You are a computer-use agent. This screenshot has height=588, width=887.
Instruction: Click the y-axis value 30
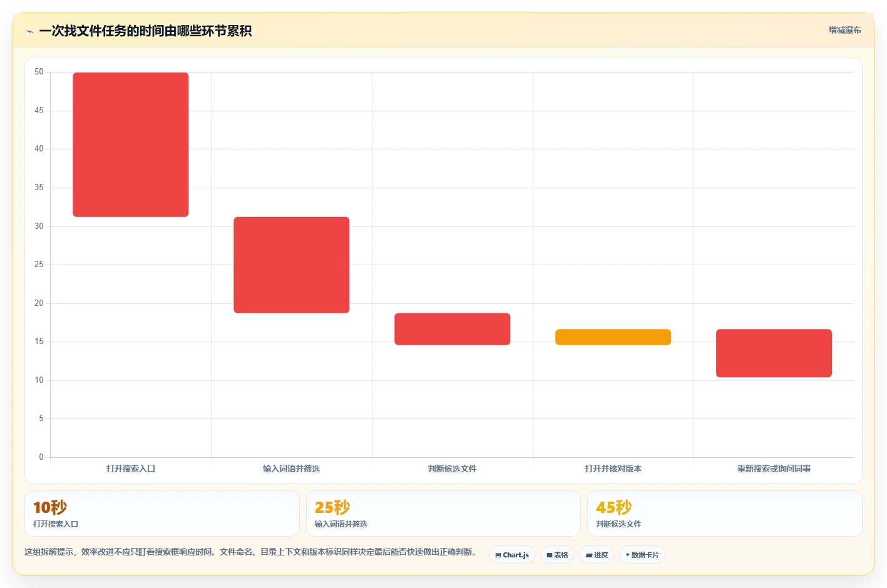pos(39,226)
